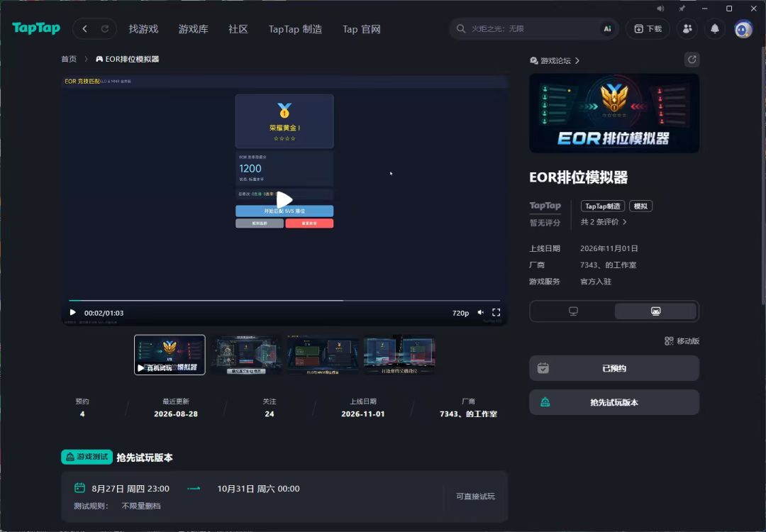
Task: Open the AI search assistant icon
Action: (x=607, y=29)
